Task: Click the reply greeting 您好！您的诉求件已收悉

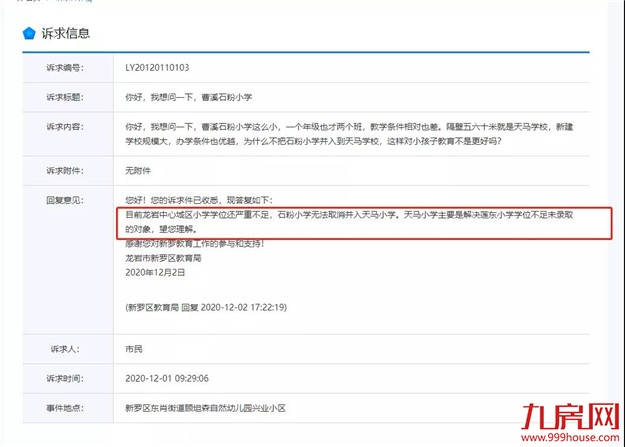Action: coord(199,200)
